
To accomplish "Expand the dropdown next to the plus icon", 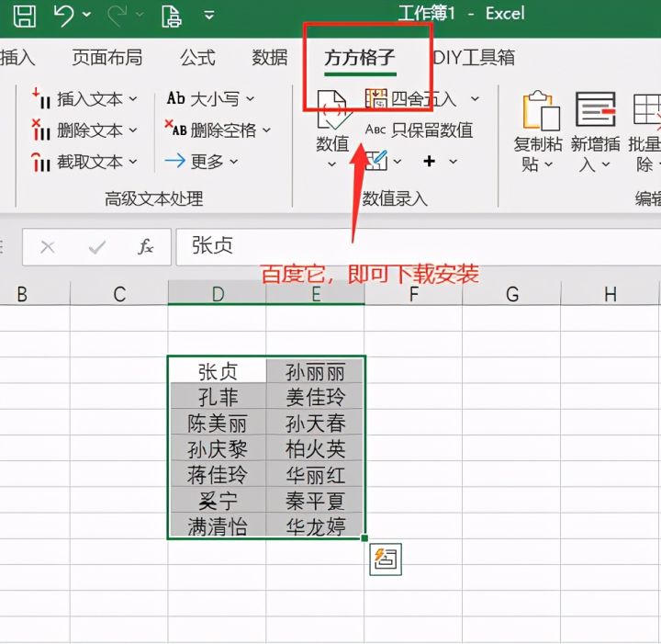I will click(x=454, y=162).
